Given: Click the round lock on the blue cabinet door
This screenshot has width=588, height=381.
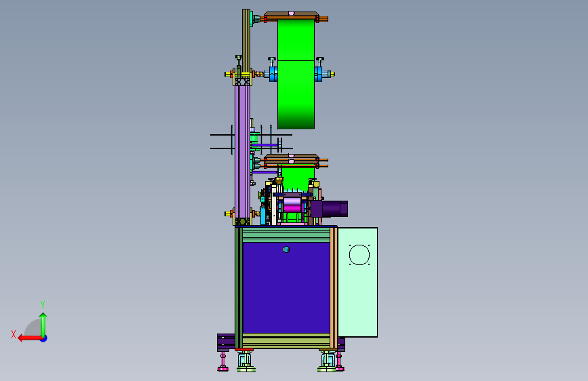Looking at the screenshot, I should [x=286, y=249].
